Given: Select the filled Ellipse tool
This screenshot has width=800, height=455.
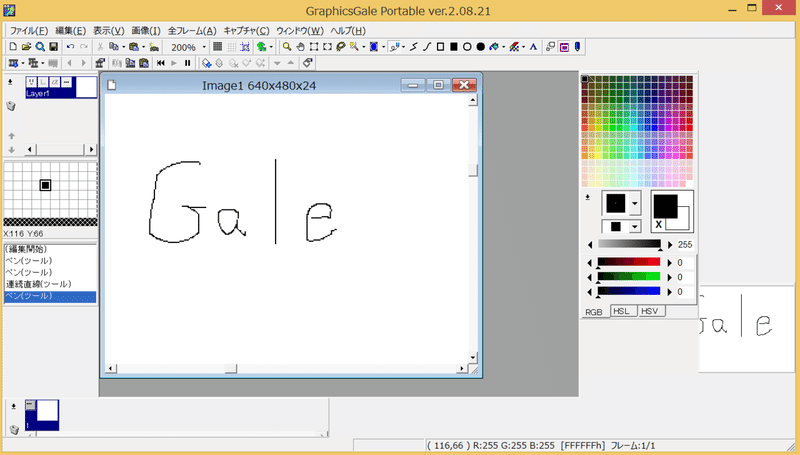Looking at the screenshot, I should [480, 47].
